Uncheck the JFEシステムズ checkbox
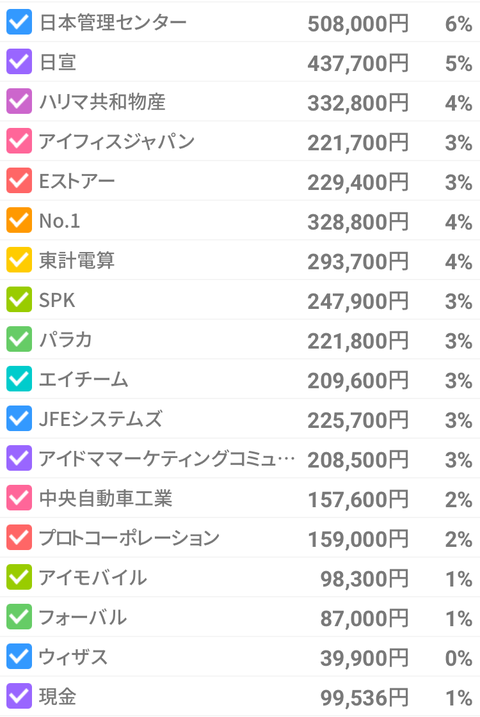This screenshot has width=480, height=717. [x=19, y=418]
